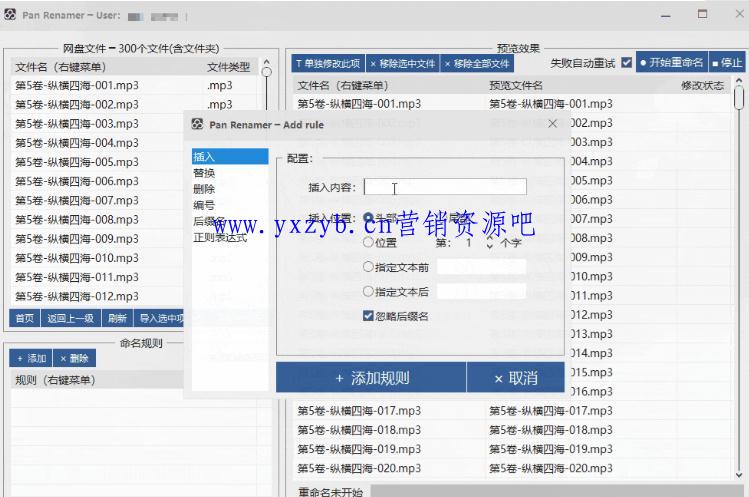Decrease the character position with the down arrow
The image size is (749, 497).
490,246
